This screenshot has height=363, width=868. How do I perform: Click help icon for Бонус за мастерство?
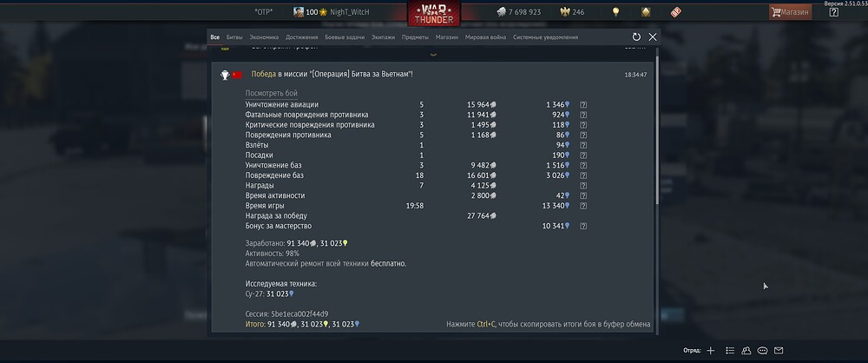click(x=583, y=226)
